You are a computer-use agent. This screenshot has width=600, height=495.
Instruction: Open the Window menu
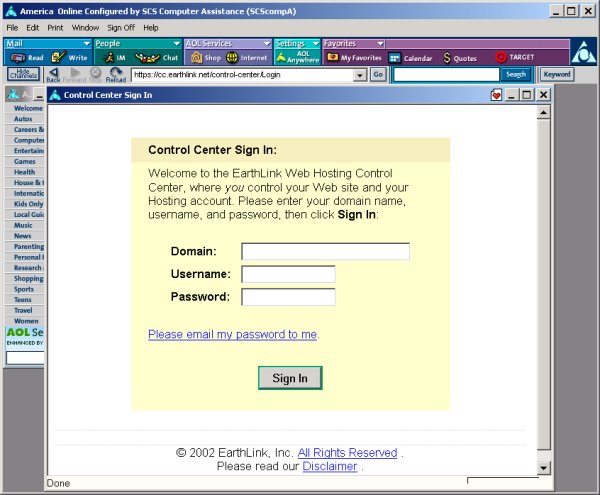tap(86, 27)
